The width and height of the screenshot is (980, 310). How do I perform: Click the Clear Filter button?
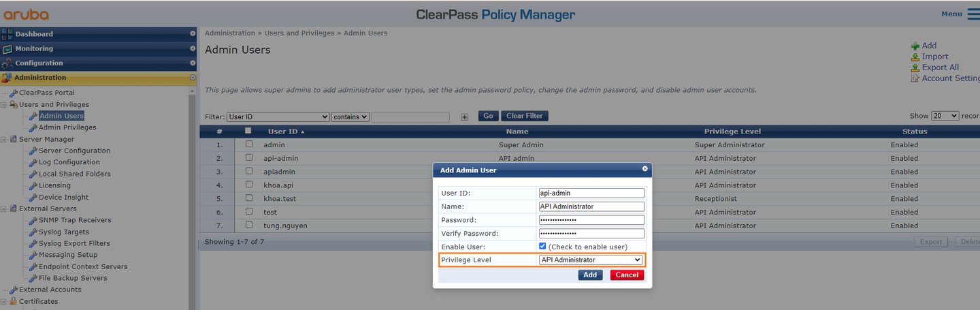click(525, 117)
